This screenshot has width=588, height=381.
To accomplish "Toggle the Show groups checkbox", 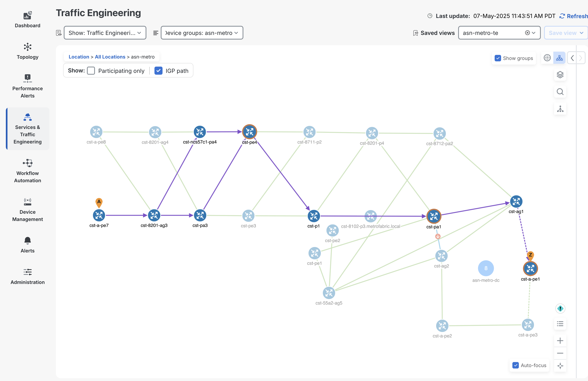I will [x=498, y=58].
